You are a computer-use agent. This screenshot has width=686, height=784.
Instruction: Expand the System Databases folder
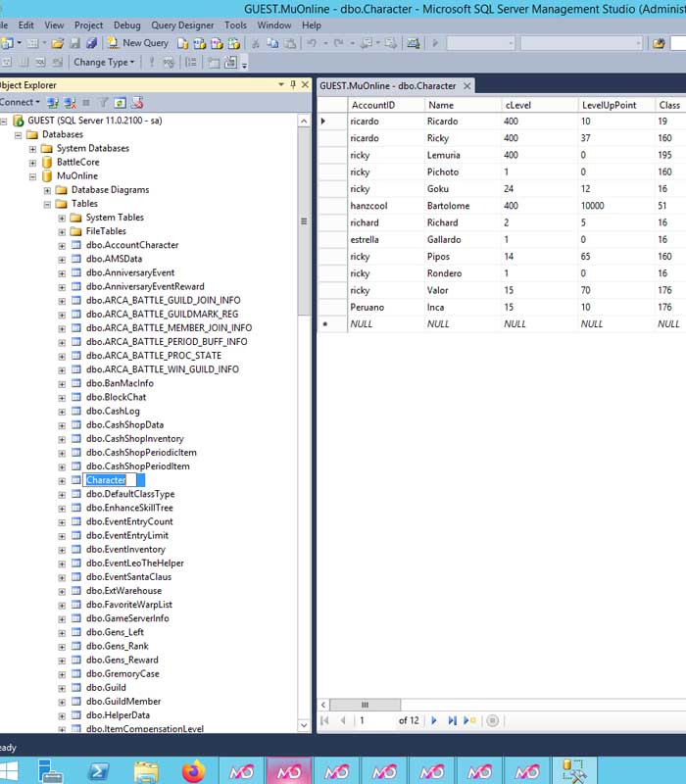32,149
